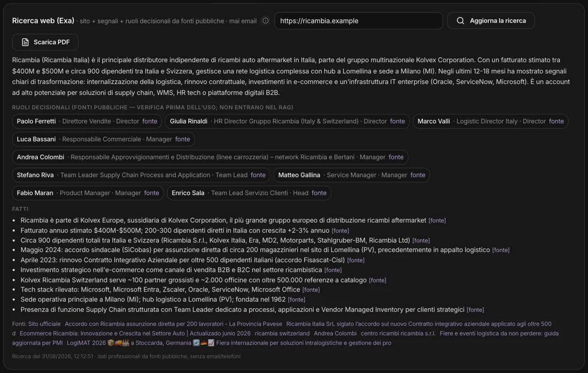This screenshot has height=373, width=588.
Task: Open the fonte link for Marco Valli
Action: [x=556, y=121]
